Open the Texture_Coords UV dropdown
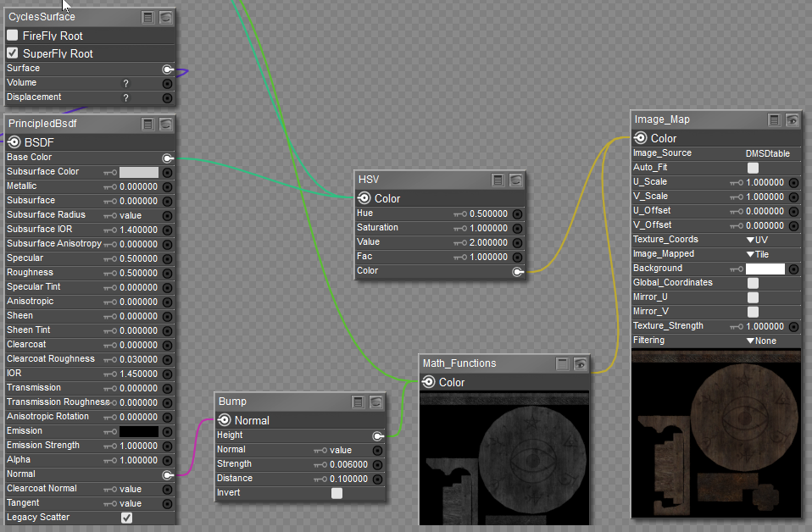 pos(757,240)
